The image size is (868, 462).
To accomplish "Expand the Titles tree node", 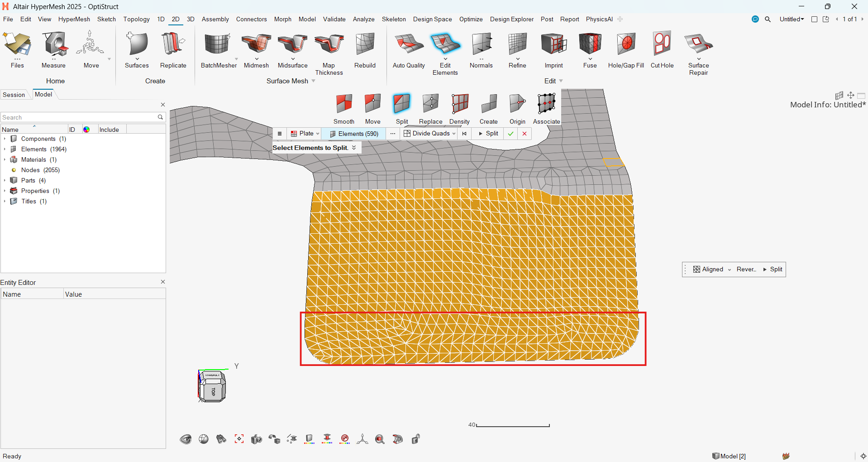I will pos(5,201).
